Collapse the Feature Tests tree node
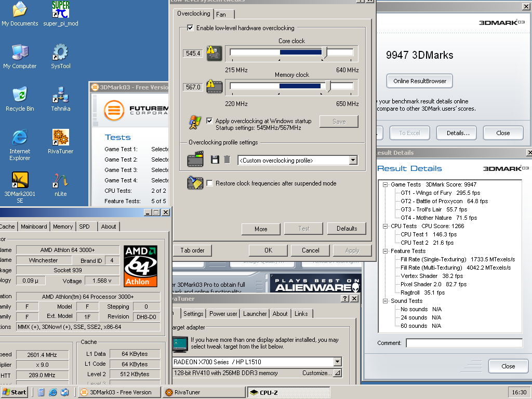532x399 pixels. click(385, 251)
